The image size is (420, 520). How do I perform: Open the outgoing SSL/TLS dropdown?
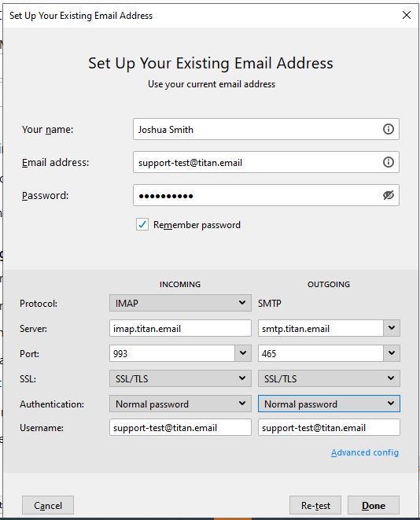[329, 378]
